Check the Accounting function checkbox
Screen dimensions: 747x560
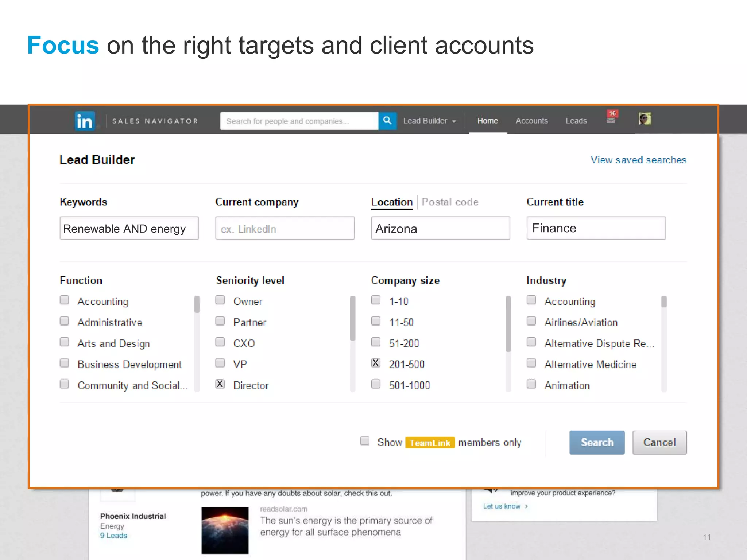click(x=65, y=300)
